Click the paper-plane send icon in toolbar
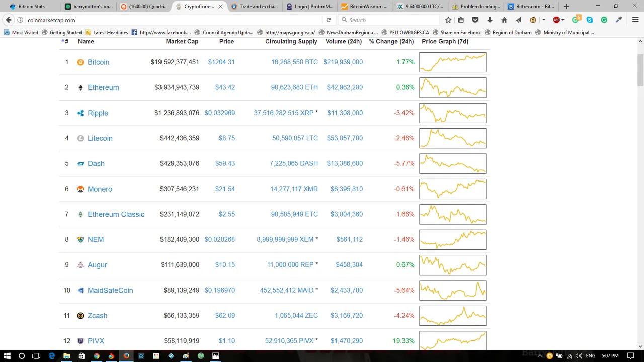 point(518,20)
